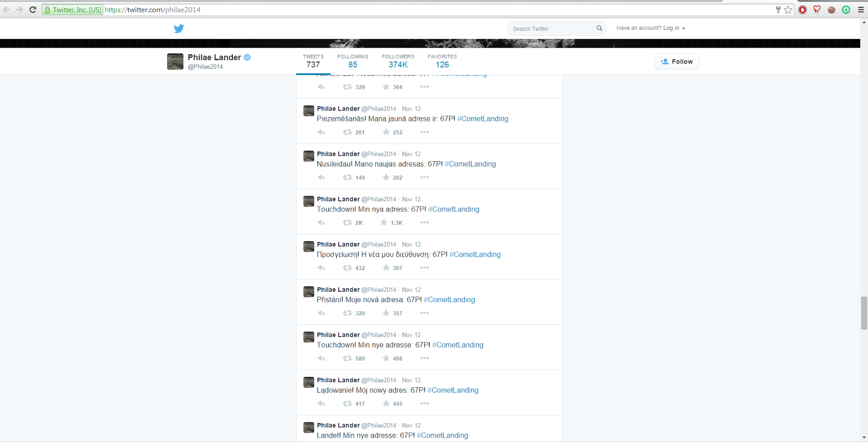Click the Philae Lander profile avatar in header
This screenshot has width=868, height=442.
click(175, 62)
